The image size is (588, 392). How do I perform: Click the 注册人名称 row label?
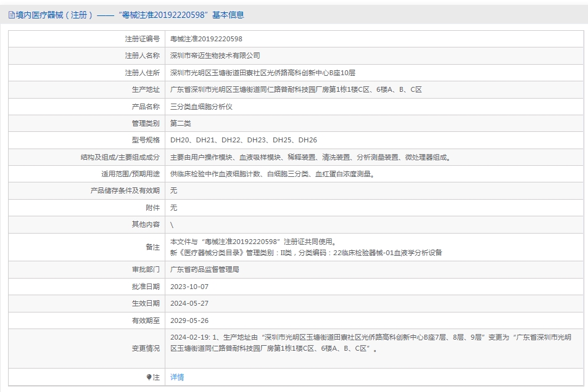tap(142, 55)
